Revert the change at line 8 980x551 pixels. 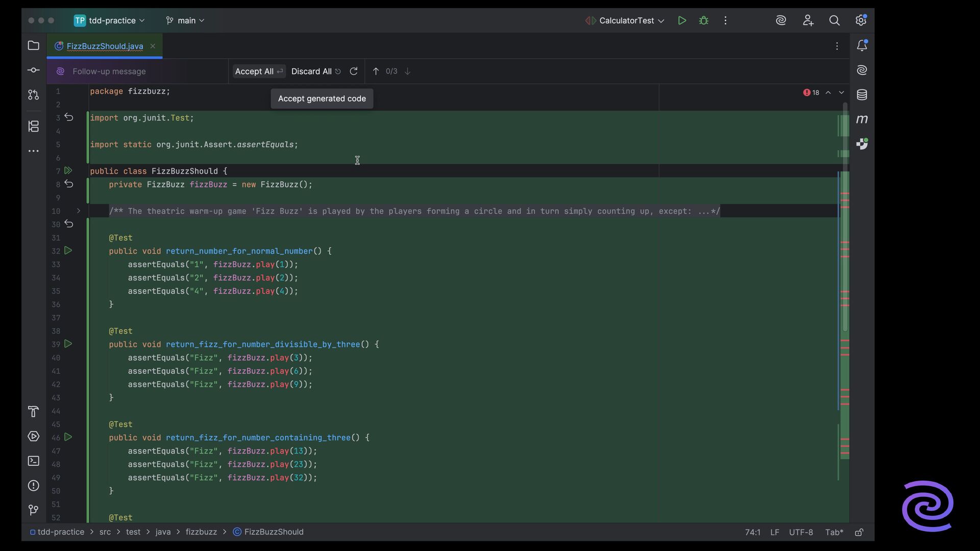[69, 184]
